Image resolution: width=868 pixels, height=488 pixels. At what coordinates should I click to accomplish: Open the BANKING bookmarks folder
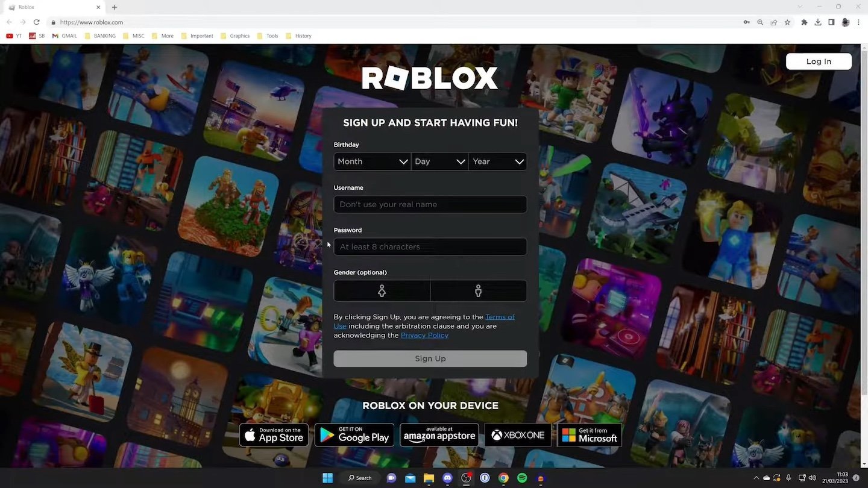(100, 36)
